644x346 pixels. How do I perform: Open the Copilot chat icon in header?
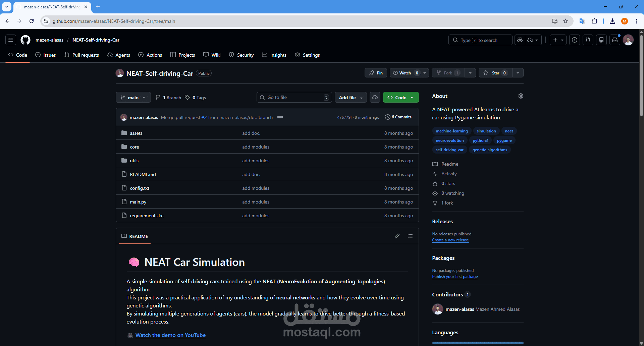520,40
